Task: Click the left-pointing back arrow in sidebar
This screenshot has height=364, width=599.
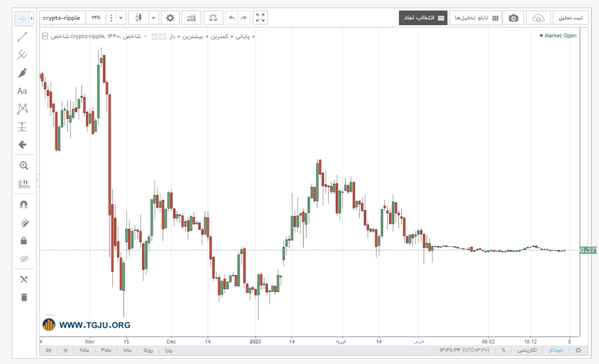Action: [x=22, y=145]
